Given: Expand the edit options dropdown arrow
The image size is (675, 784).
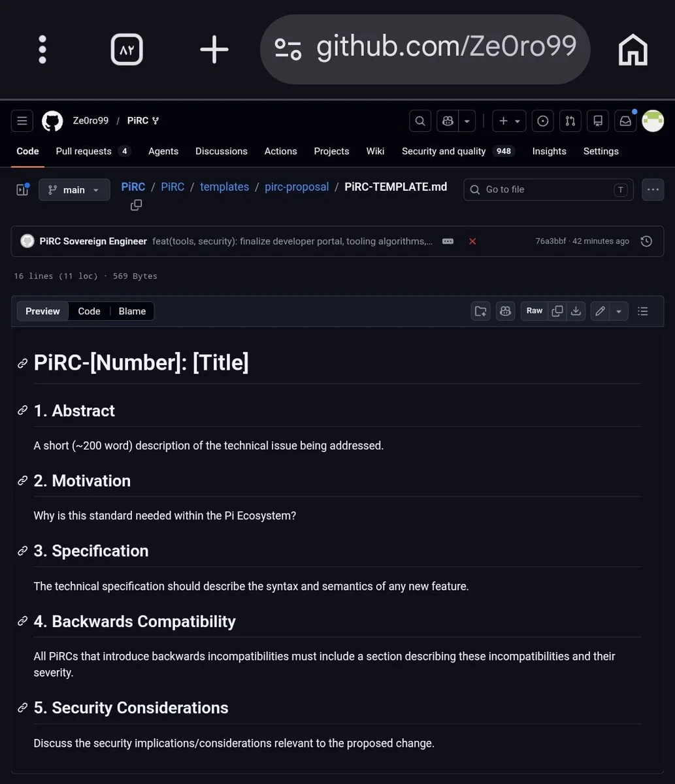Looking at the screenshot, I should point(619,311).
